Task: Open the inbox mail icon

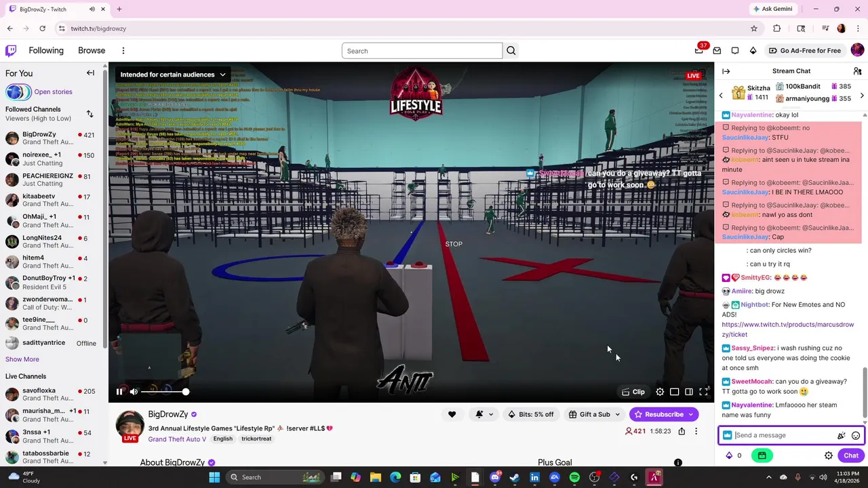Action: coord(717,51)
